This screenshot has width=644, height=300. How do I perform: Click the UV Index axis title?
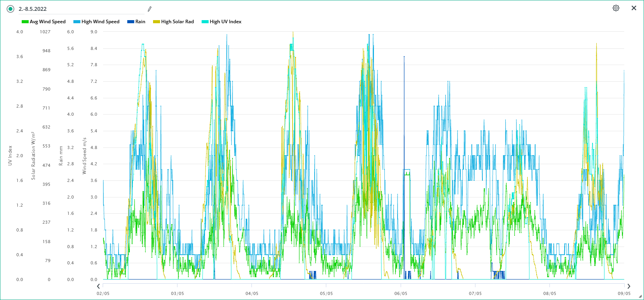click(10, 156)
